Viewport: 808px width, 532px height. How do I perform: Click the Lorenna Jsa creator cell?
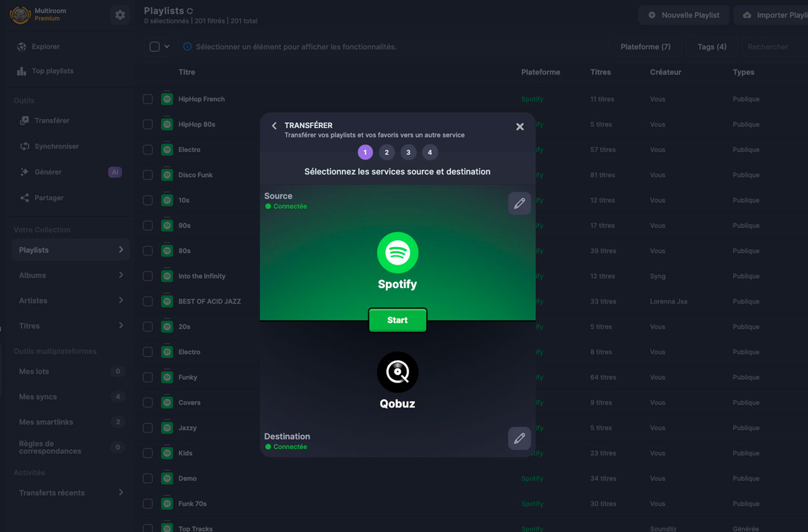pyautogui.click(x=669, y=301)
